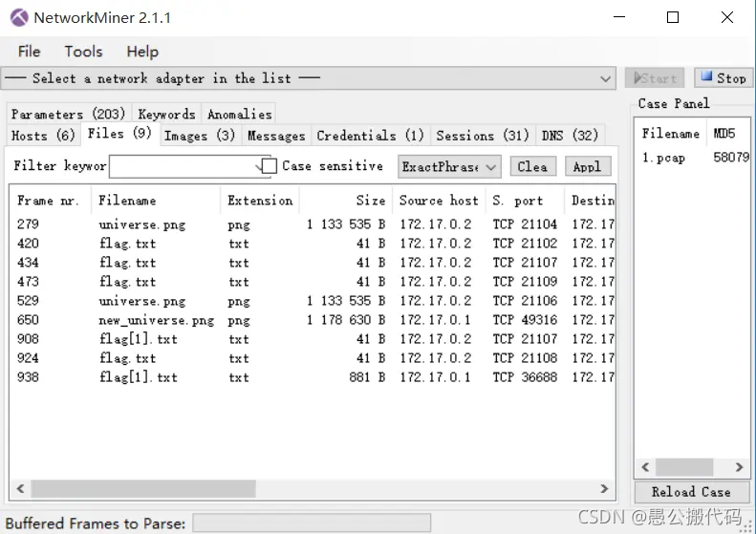Image resolution: width=756 pixels, height=534 pixels.
Task: Click the TCP 49316 source port cell
Action: (x=525, y=320)
